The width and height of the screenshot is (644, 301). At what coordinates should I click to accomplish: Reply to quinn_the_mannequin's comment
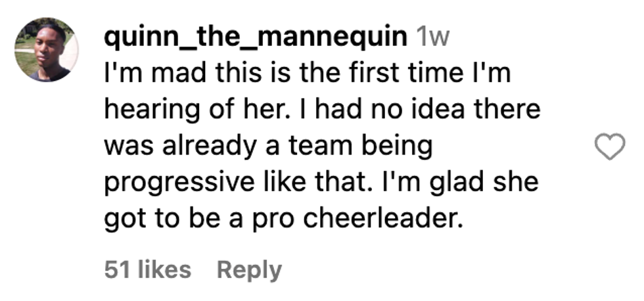[x=249, y=269]
